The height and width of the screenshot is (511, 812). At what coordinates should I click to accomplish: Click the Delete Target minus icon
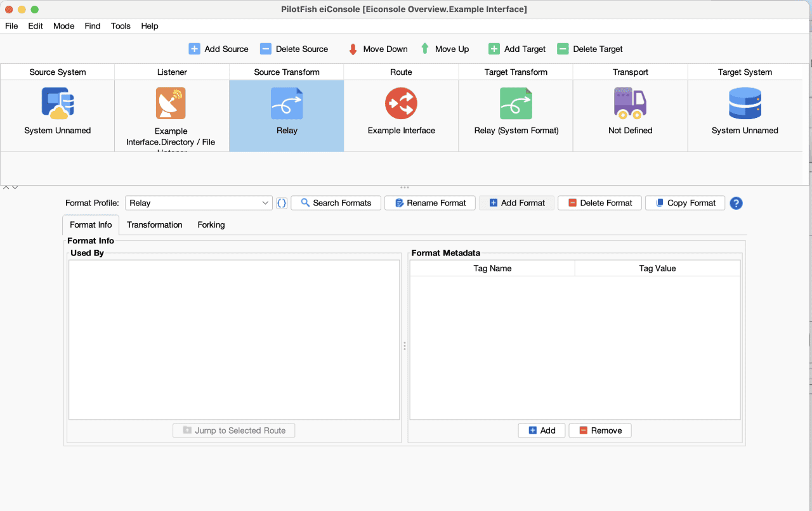[x=563, y=49]
